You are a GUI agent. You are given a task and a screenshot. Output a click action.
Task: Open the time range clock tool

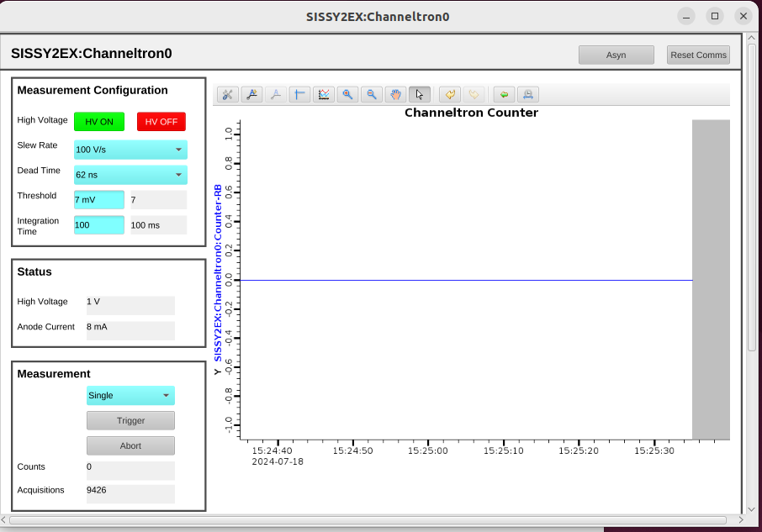click(x=527, y=94)
